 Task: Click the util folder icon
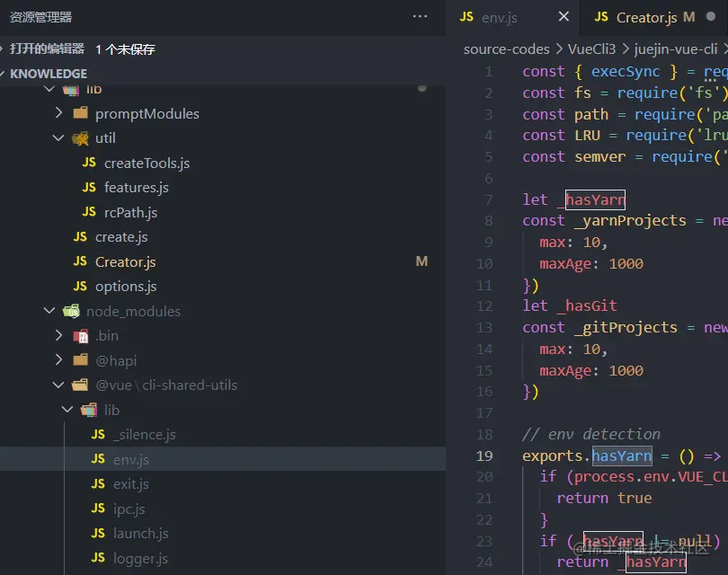click(80, 137)
